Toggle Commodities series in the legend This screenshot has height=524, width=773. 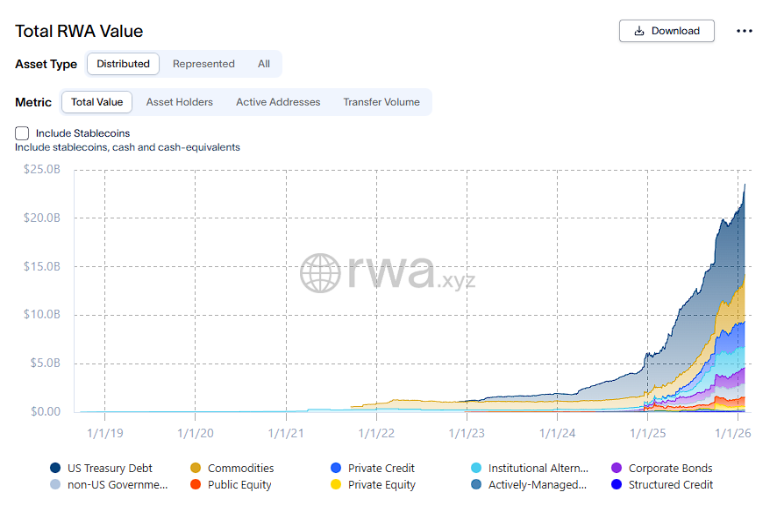[240, 468]
